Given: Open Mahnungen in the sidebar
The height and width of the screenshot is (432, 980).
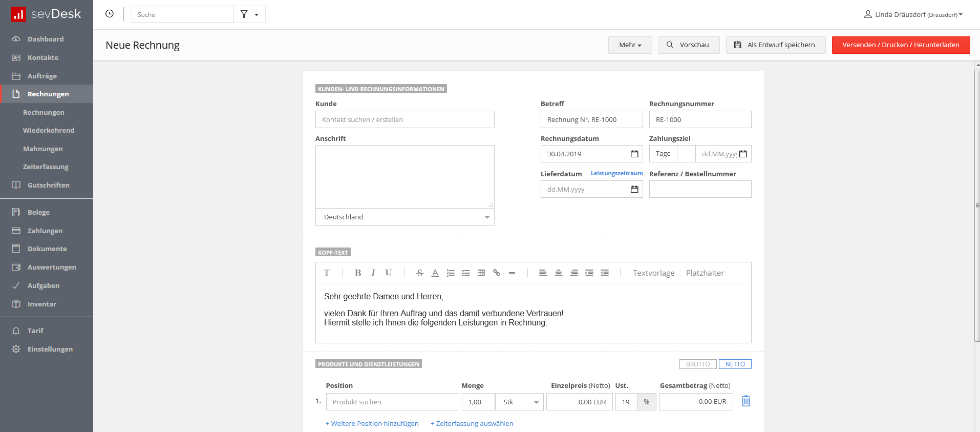Looking at the screenshot, I should pyautogui.click(x=43, y=149).
